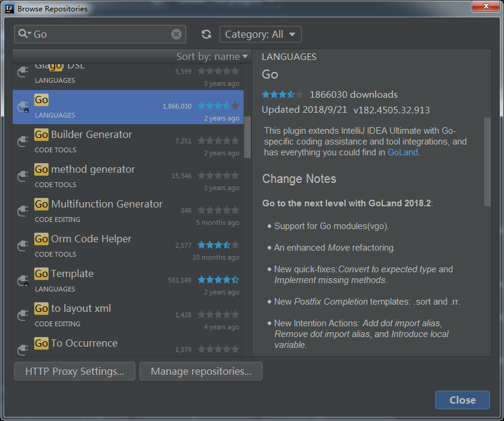504x421 pixels.
Task: Select Go Builder Generator plugin
Action: (128, 142)
